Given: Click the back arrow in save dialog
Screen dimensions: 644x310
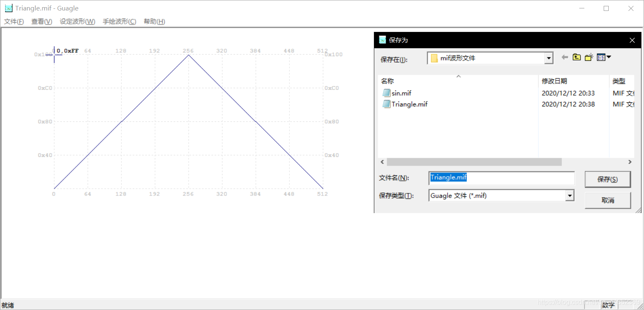Looking at the screenshot, I should click(565, 57).
